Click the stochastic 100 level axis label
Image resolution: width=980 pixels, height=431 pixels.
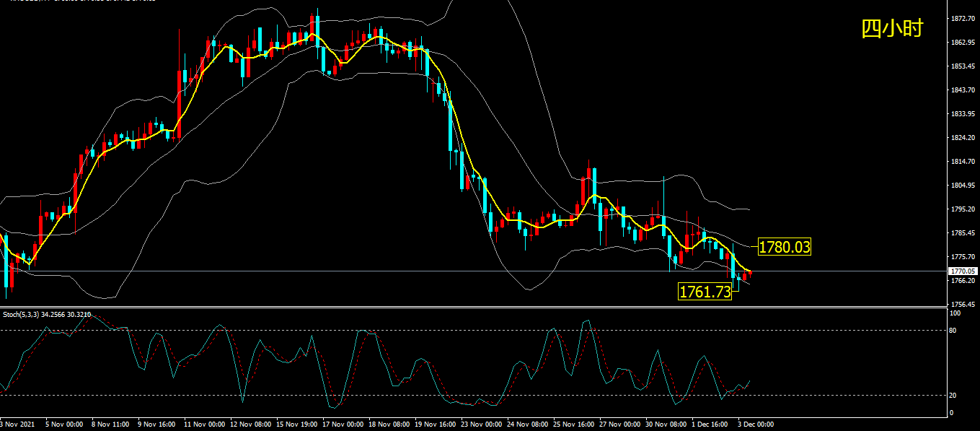point(957,313)
